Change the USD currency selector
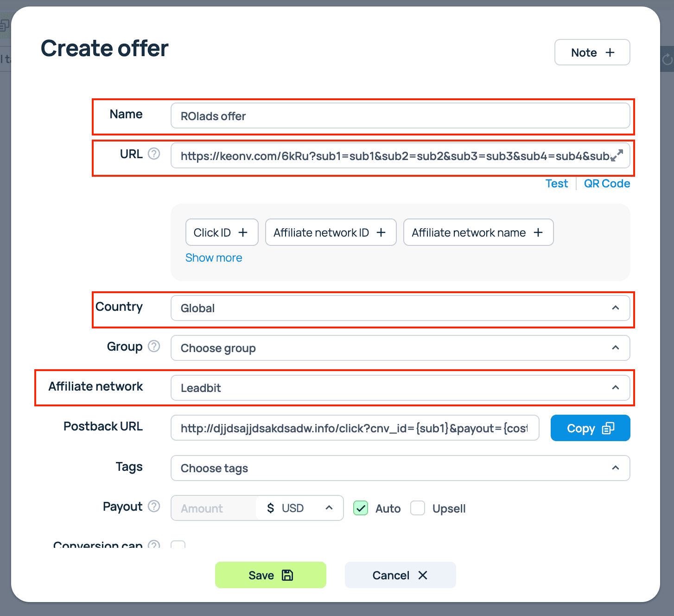The image size is (674, 616). [299, 508]
